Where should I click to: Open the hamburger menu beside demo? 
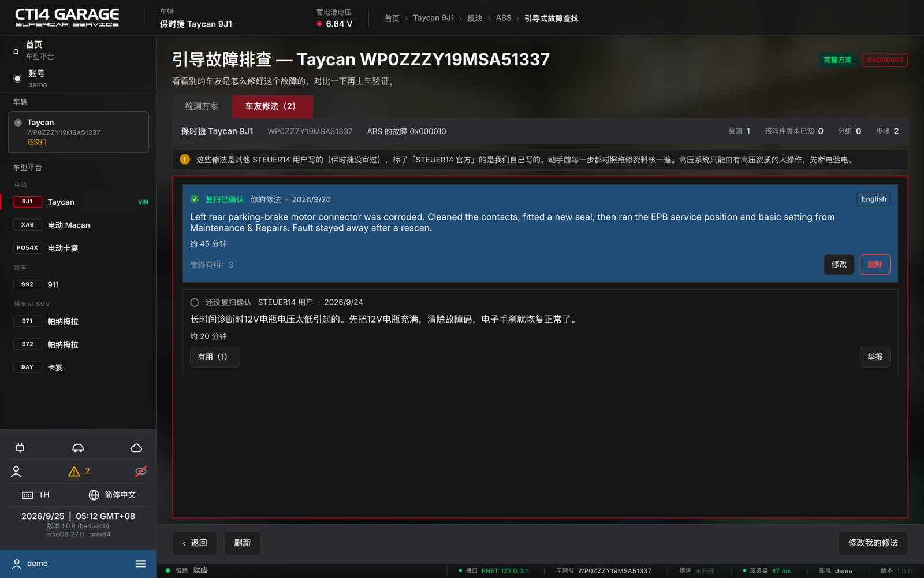click(140, 564)
